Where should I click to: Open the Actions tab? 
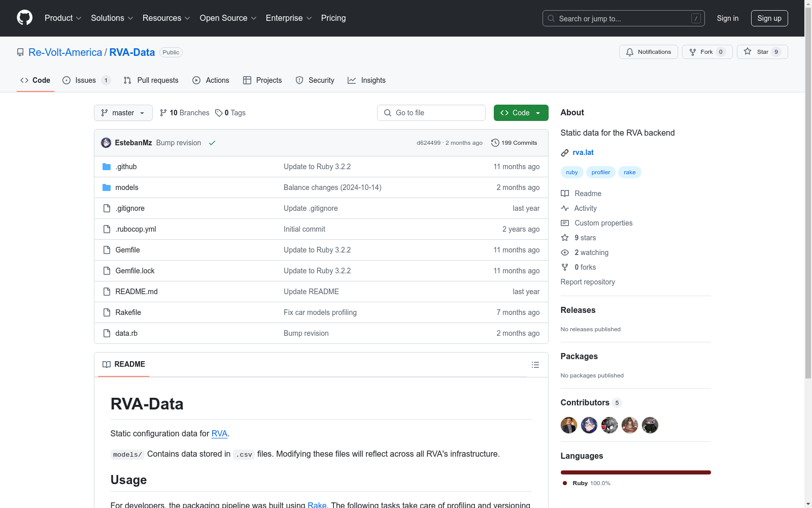(211, 80)
